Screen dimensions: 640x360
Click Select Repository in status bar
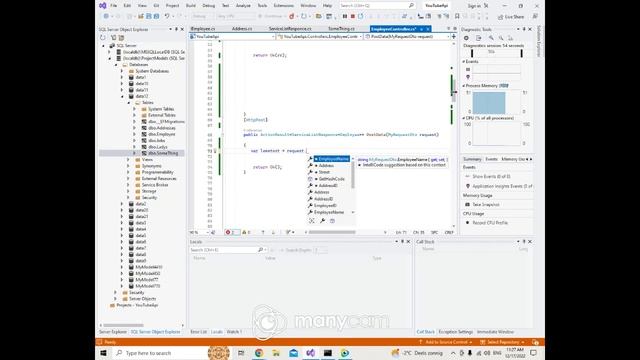[502, 342]
